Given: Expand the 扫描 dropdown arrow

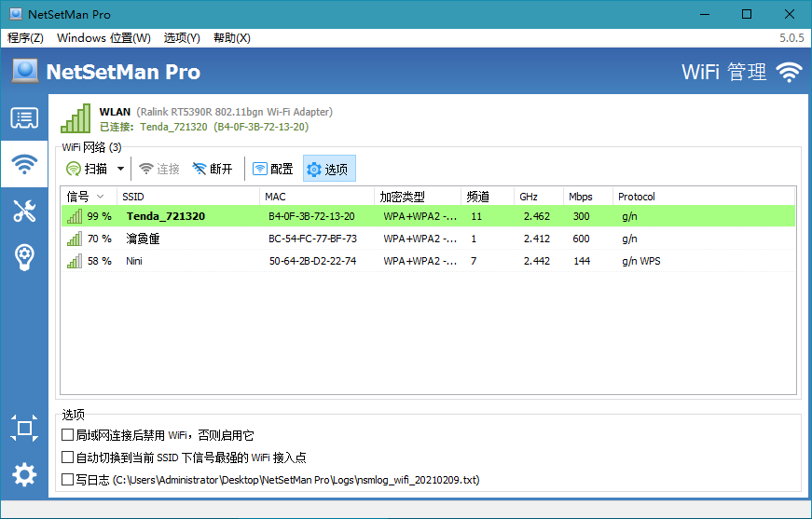Looking at the screenshot, I should pyautogui.click(x=120, y=169).
